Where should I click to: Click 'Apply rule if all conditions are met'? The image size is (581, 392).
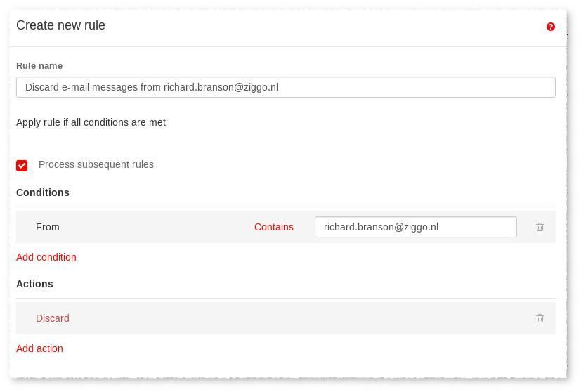pos(91,122)
